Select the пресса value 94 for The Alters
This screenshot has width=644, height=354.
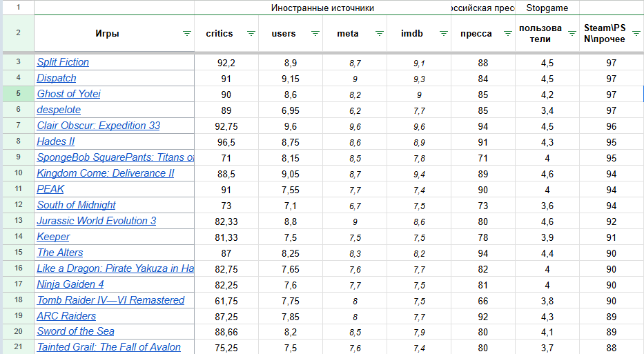click(x=482, y=253)
